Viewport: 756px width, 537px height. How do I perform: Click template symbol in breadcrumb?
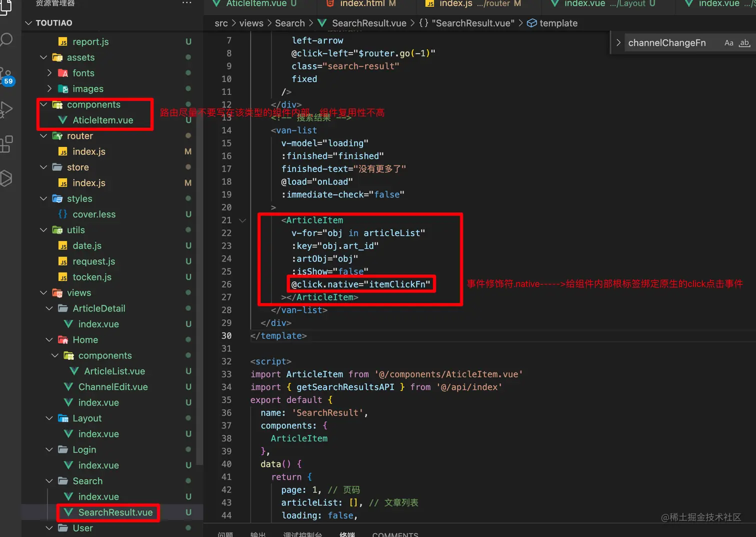(558, 23)
